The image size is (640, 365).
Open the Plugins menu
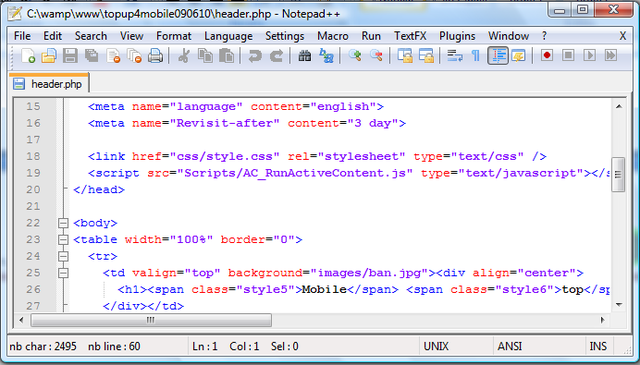(457, 36)
